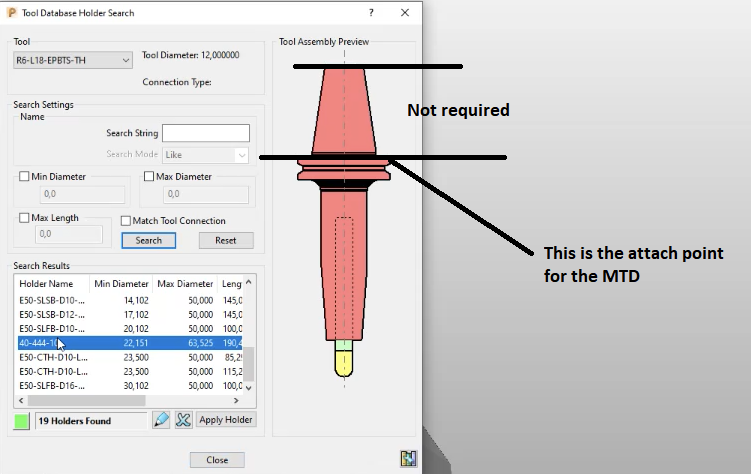
Task: Select holder row E50-SLFB-D10 with 20,102
Action: click(130, 328)
